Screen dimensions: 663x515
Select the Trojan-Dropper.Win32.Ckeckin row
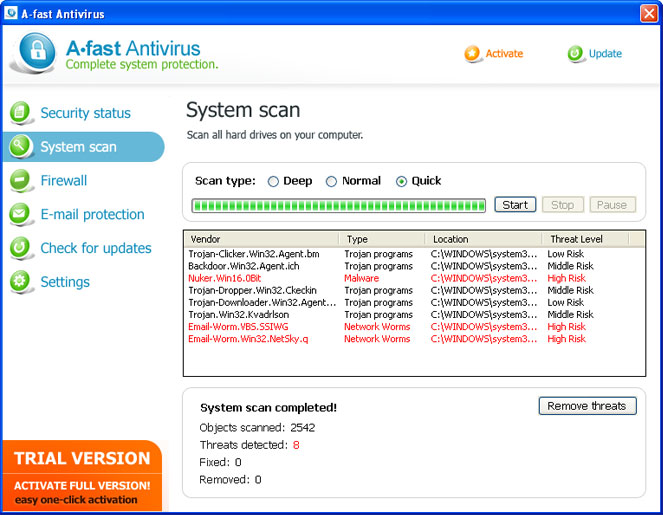pos(414,290)
